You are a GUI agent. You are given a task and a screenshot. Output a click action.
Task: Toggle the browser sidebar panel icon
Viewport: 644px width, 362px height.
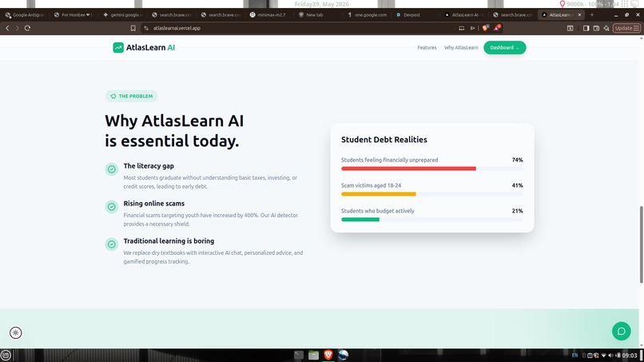point(586,28)
